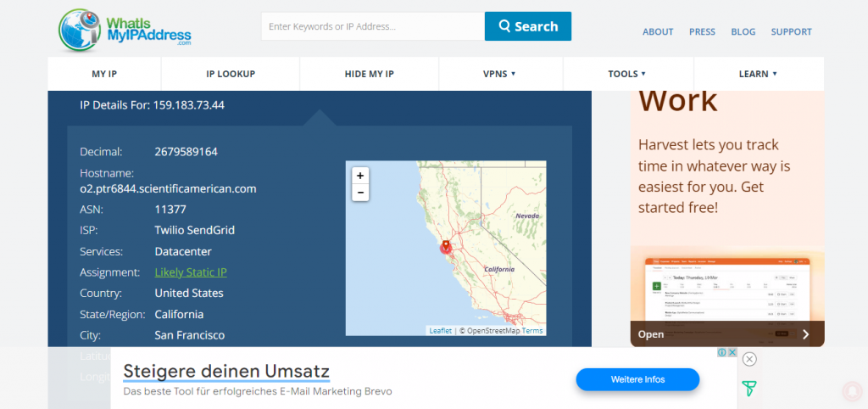The height and width of the screenshot is (409, 868).
Task: Open the PRESS page link
Action: tap(702, 31)
